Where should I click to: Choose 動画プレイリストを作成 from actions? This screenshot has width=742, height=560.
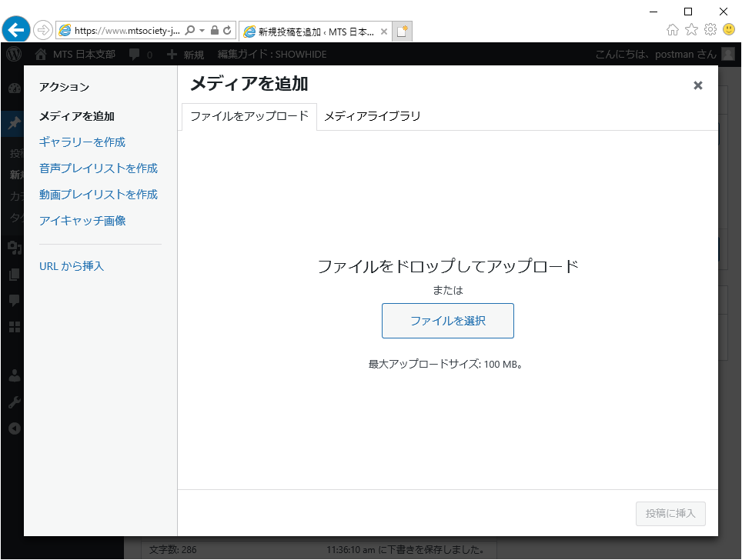coord(99,195)
